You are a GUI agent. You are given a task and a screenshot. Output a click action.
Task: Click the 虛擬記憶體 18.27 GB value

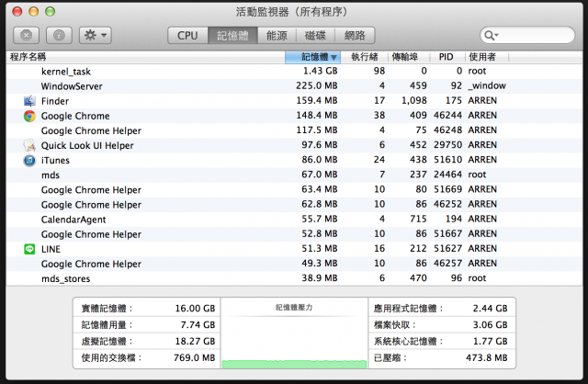195,341
